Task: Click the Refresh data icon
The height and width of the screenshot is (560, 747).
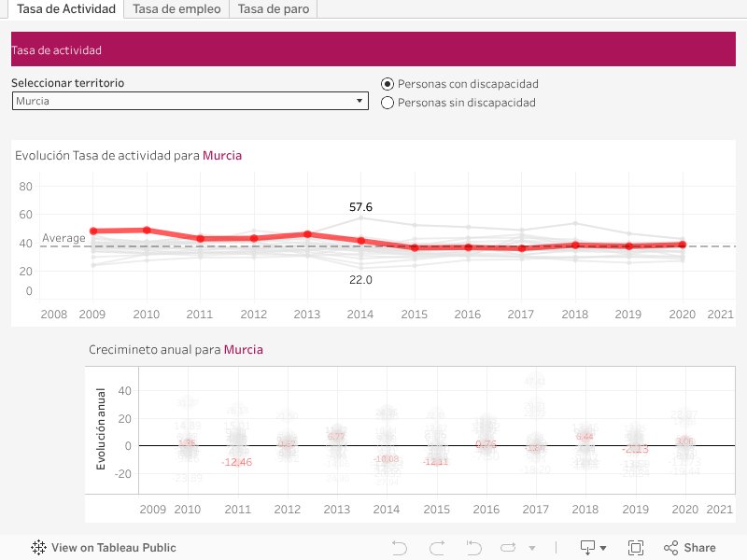Action: [508, 548]
